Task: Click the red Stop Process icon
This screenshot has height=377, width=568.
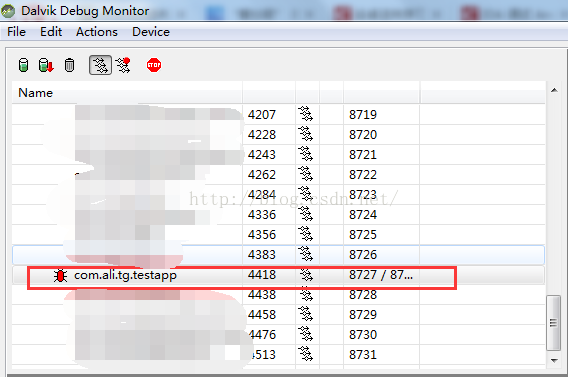Action: [x=154, y=65]
